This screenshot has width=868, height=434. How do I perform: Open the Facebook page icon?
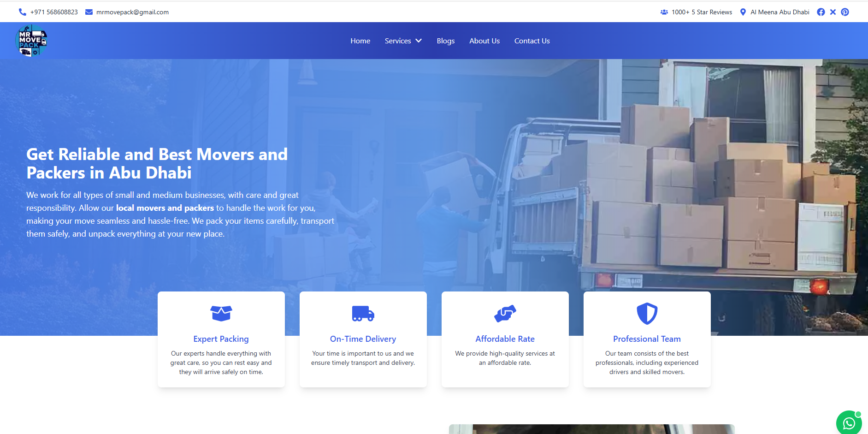[821, 12]
